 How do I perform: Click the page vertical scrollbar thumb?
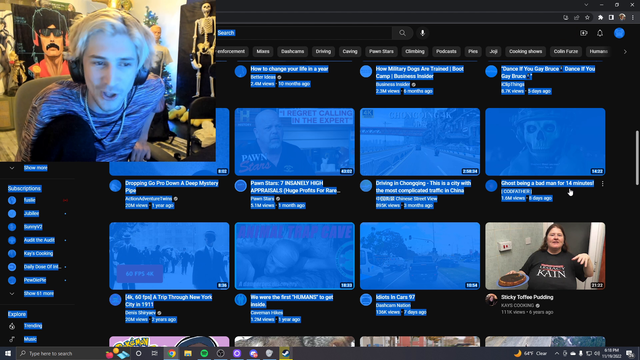pos(637,158)
